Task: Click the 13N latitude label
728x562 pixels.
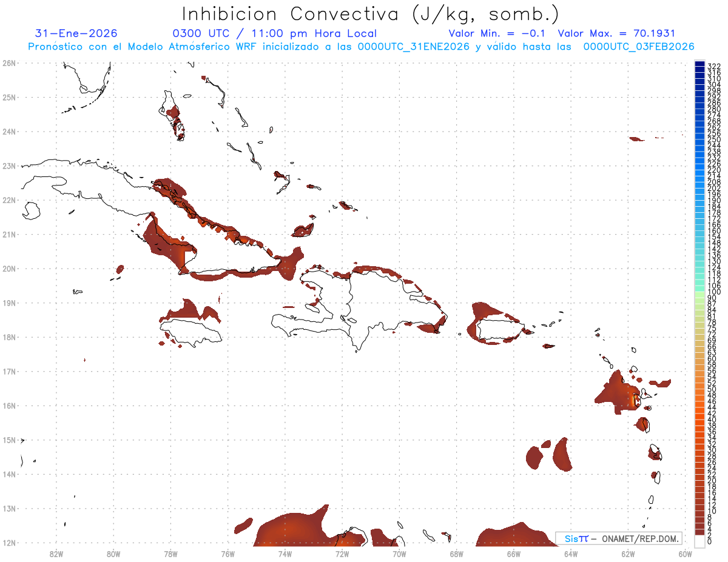Action: coord(8,508)
